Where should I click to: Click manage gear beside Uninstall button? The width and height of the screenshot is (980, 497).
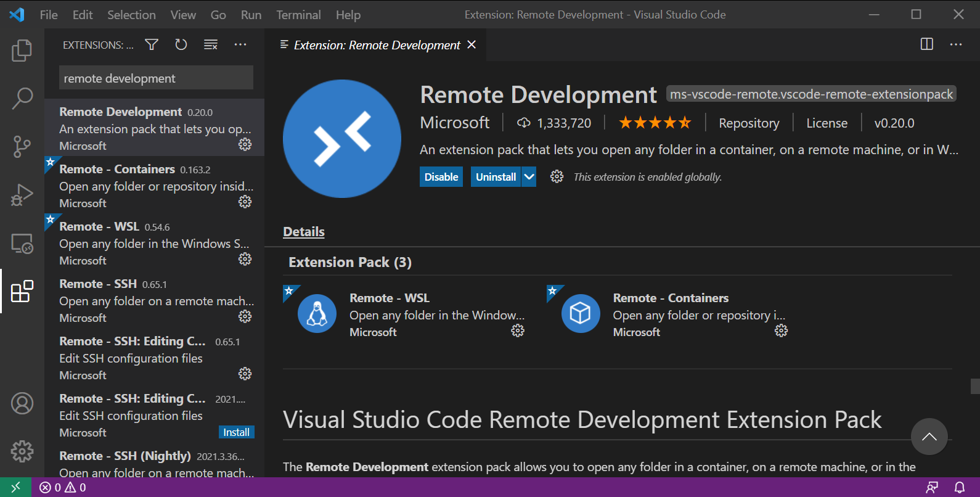pyautogui.click(x=557, y=177)
